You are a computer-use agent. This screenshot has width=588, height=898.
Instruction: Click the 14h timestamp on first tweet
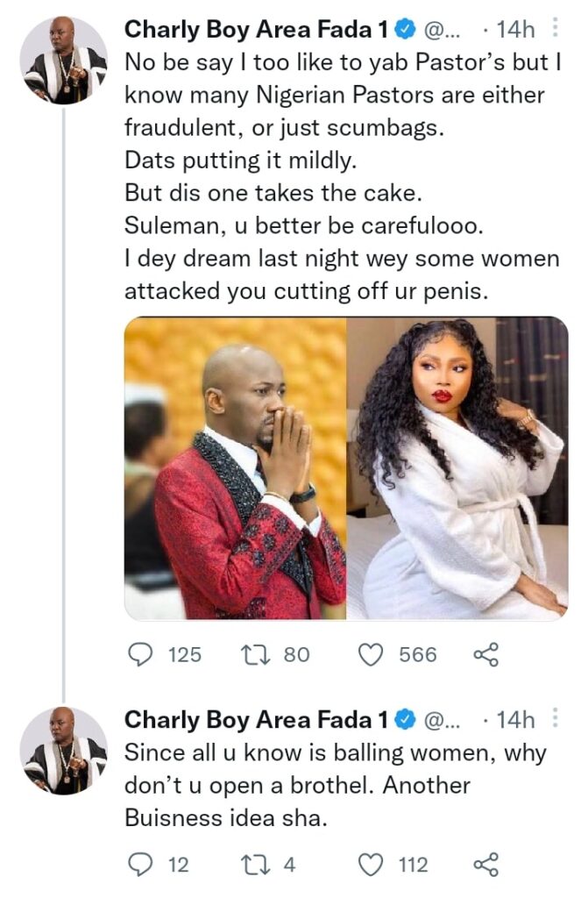coord(514,30)
